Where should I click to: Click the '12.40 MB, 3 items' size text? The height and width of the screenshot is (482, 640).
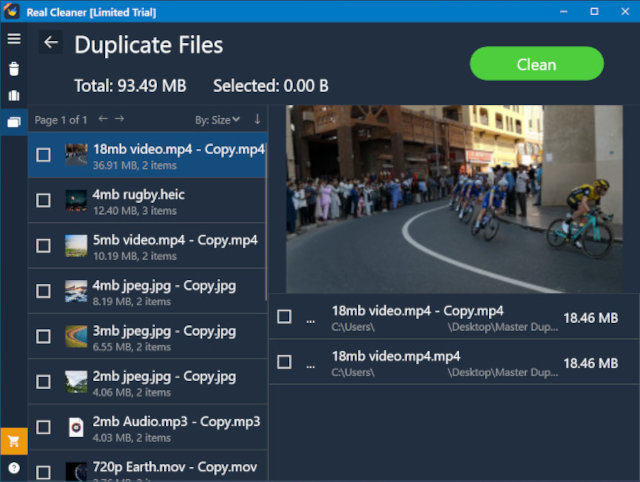(x=135, y=211)
